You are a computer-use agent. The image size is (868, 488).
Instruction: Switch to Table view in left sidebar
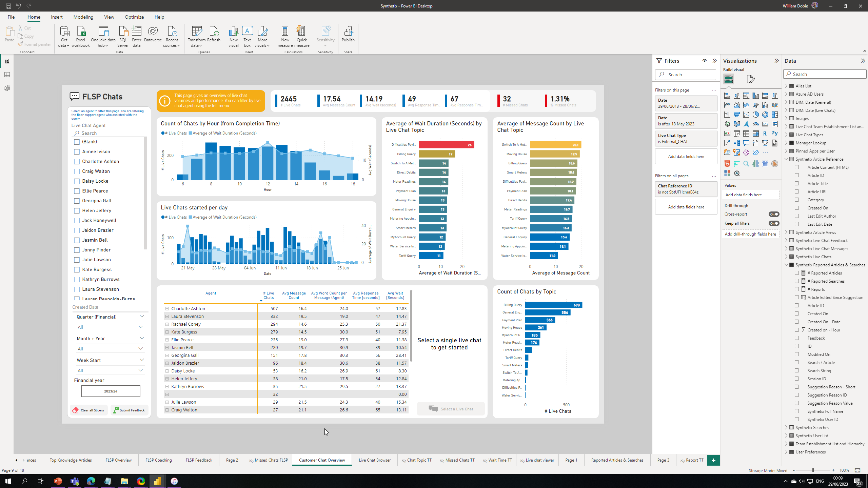7,75
